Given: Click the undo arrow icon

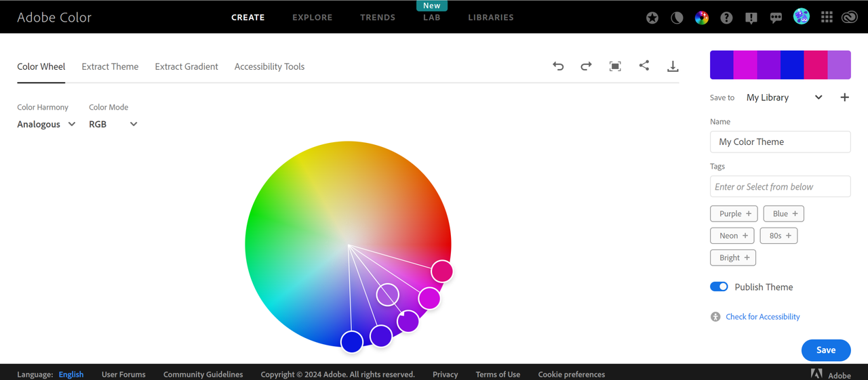Looking at the screenshot, I should pyautogui.click(x=558, y=66).
